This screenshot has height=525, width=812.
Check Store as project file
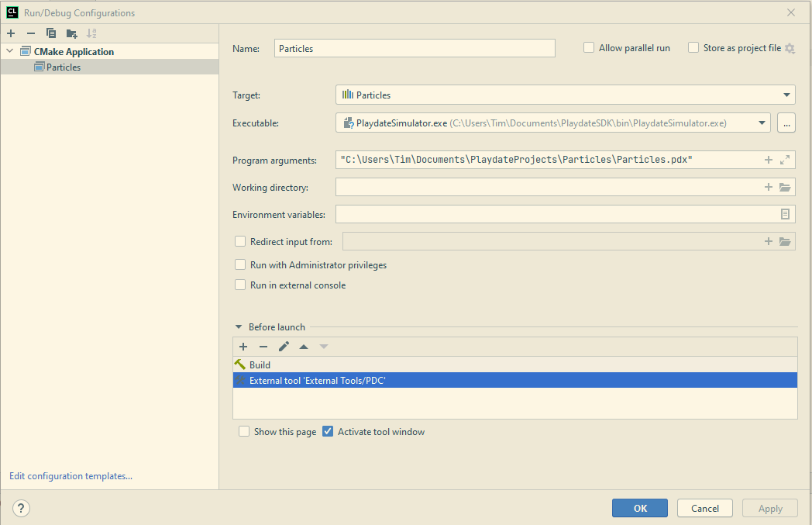point(693,47)
